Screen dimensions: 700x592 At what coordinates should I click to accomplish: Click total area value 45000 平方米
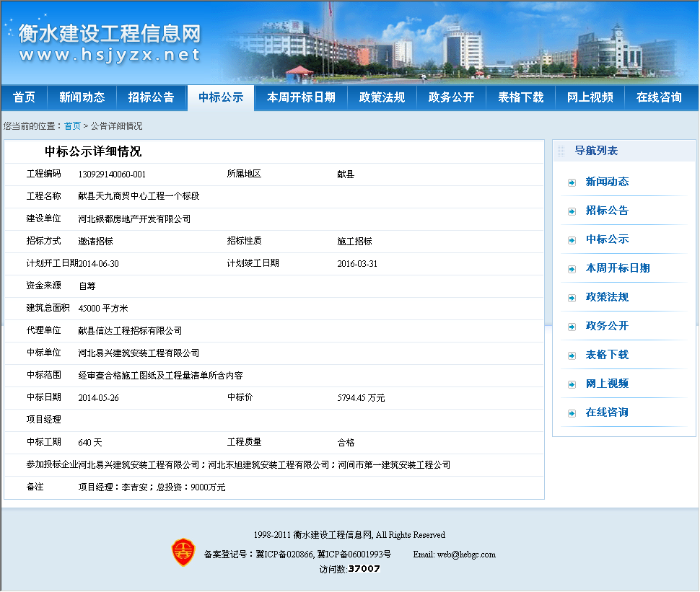(x=103, y=309)
